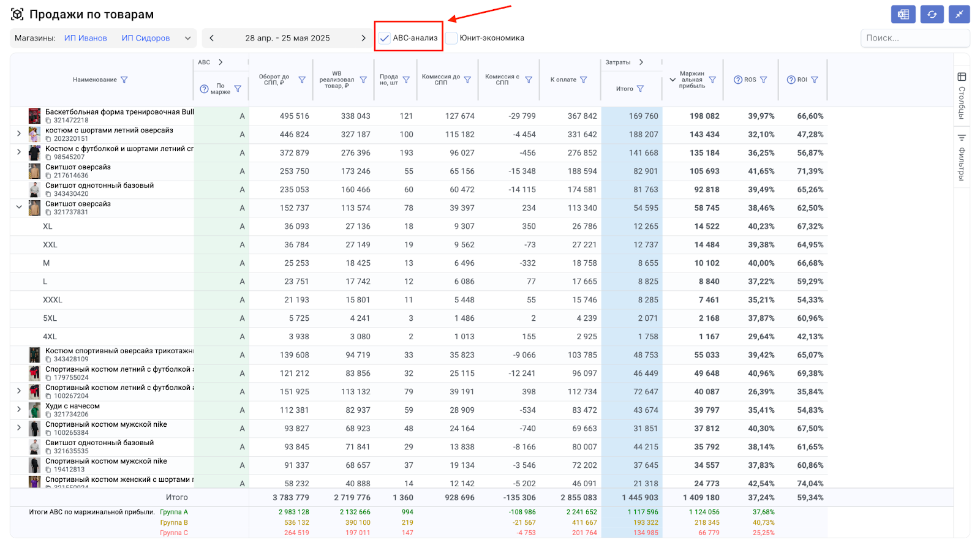980x548 pixels.
Task: Enable the Юнит-экономика checkbox
Action: tap(451, 38)
